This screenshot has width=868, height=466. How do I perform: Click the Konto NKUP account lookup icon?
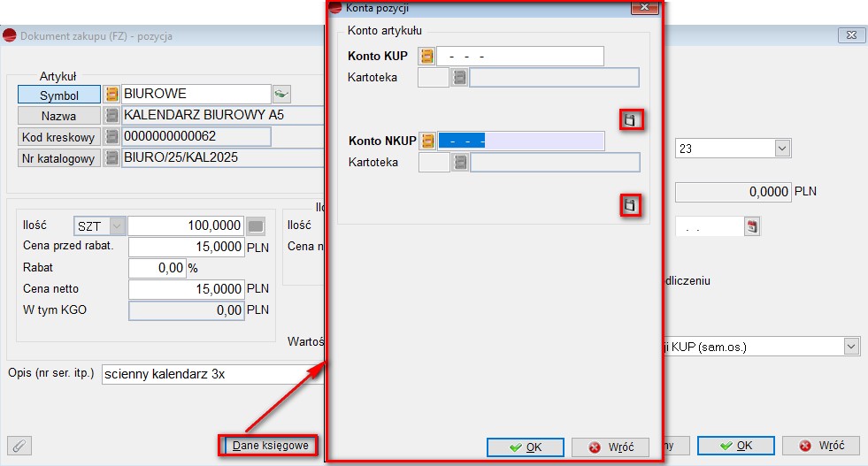pyautogui.click(x=427, y=141)
